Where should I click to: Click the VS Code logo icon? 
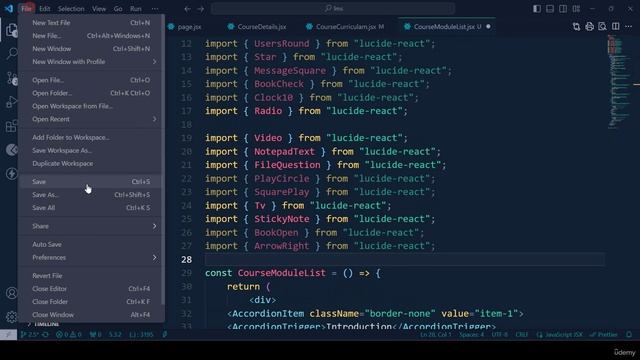[9, 8]
